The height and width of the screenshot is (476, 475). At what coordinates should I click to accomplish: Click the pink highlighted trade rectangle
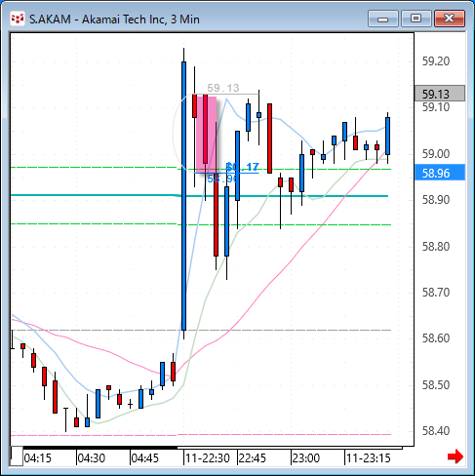[207, 134]
